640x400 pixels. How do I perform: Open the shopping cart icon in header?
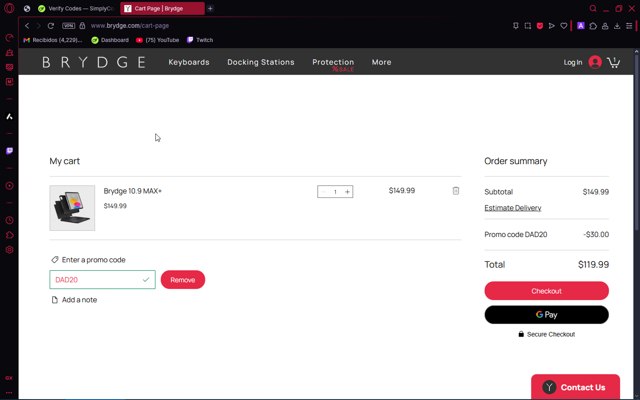(x=613, y=62)
